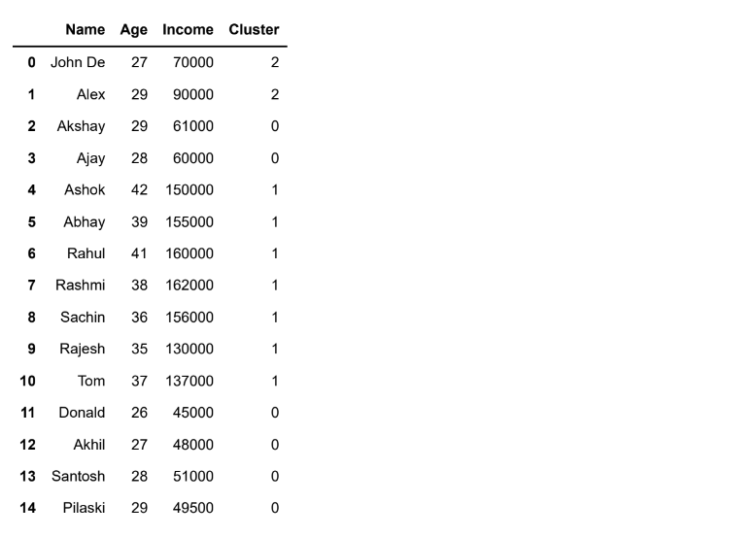Click the Cluster column header
The width and height of the screenshot is (756, 537).
(254, 29)
